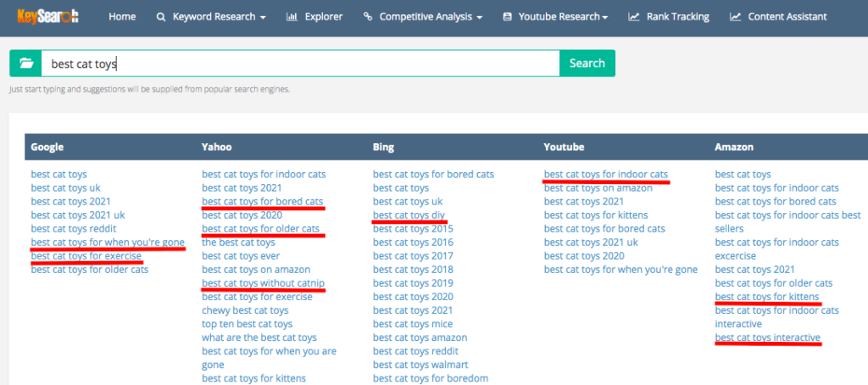Viewport: 868px width, 385px height.
Task: Click the icon beside Youtube Research
Action: 507,17
